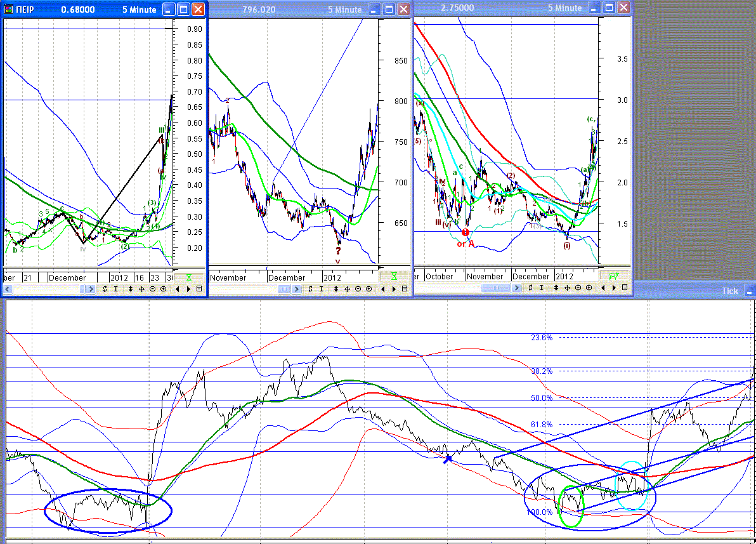Click the 2.75000 value in title bar

point(457,8)
